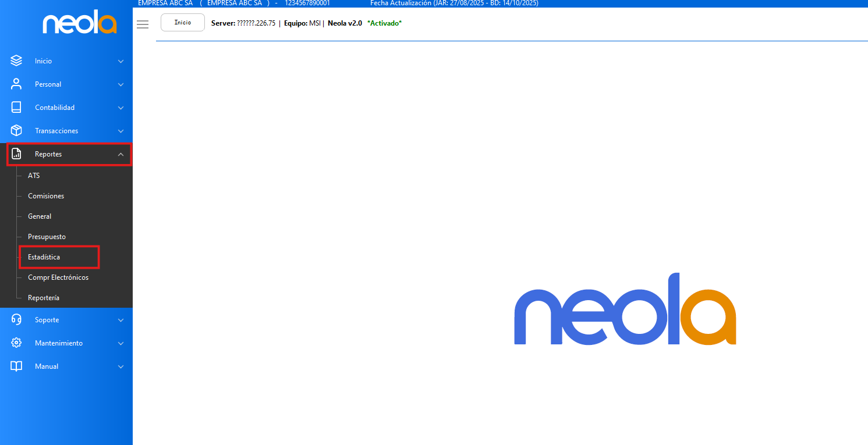Screen dimensions: 868x445
Task: Select the Reportería submenu entry
Action: [44, 298]
